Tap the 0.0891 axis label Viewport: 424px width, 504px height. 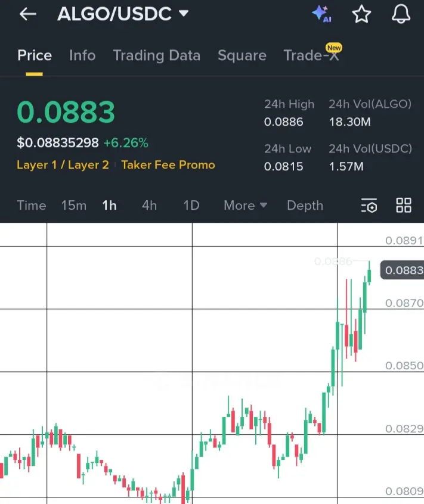click(404, 241)
